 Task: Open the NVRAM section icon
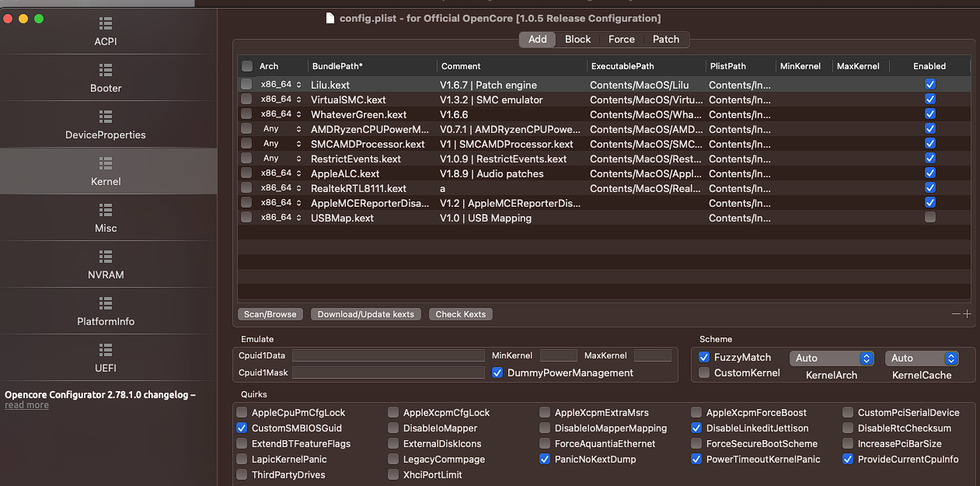(x=106, y=257)
